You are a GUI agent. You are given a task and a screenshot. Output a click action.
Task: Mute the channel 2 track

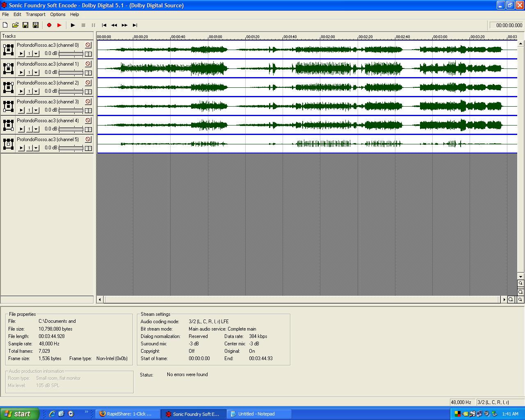(88, 82)
